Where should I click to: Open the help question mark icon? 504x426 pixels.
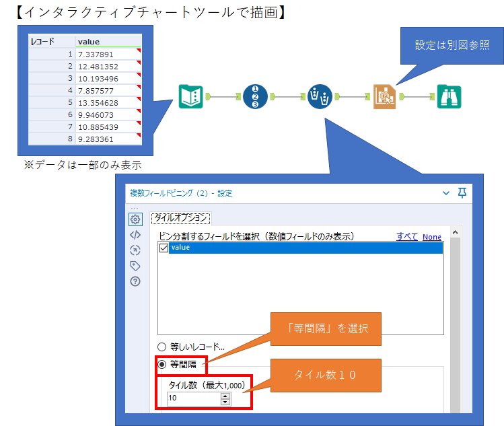(x=135, y=281)
